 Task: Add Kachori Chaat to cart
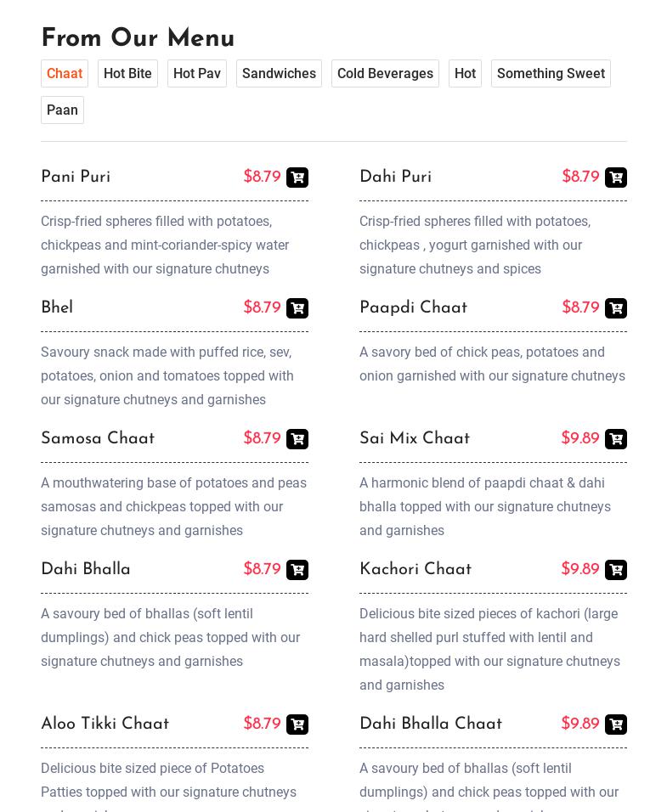pyautogui.click(x=616, y=570)
